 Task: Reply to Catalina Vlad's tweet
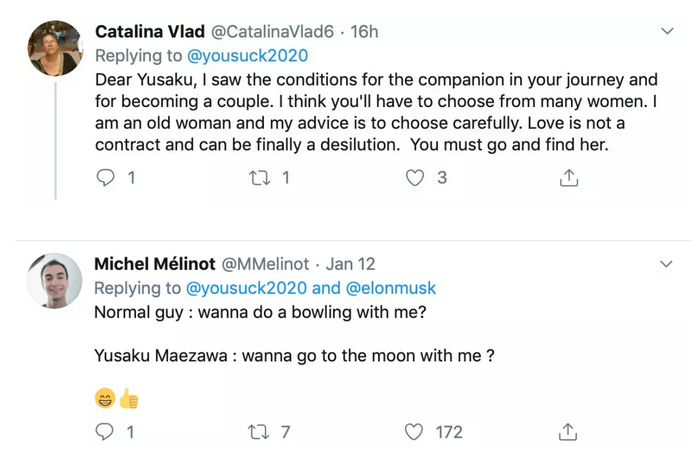tap(105, 178)
